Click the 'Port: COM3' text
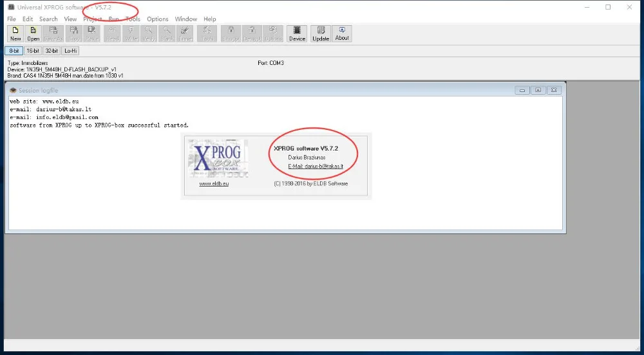 [x=270, y=63]
